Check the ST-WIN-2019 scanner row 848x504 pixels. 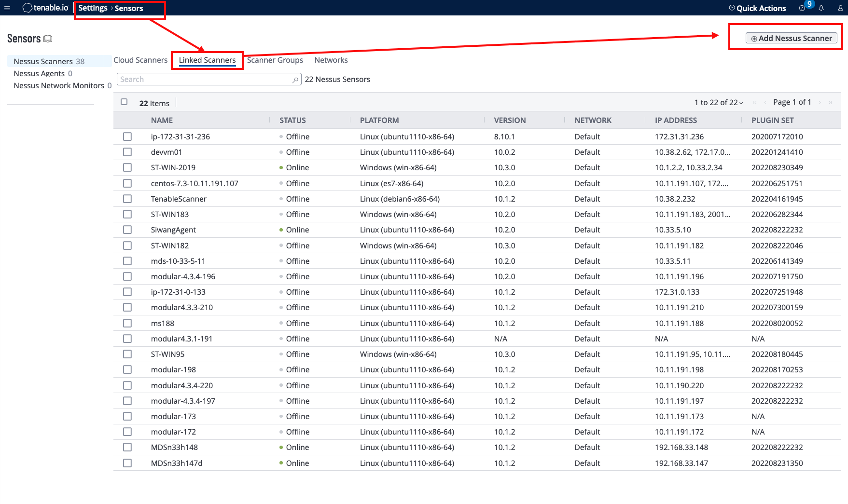(x=127, y=167)
